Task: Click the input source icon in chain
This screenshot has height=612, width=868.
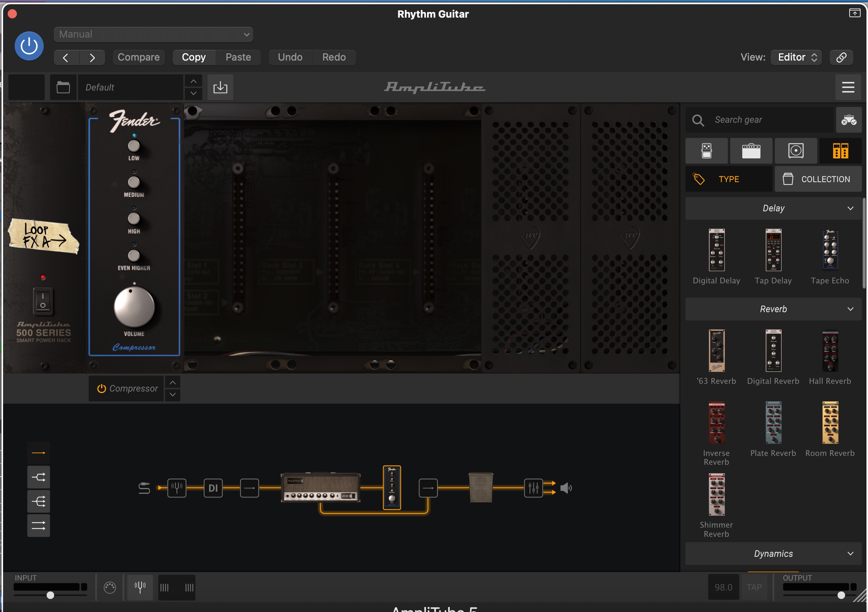Action: pos(144,489)
